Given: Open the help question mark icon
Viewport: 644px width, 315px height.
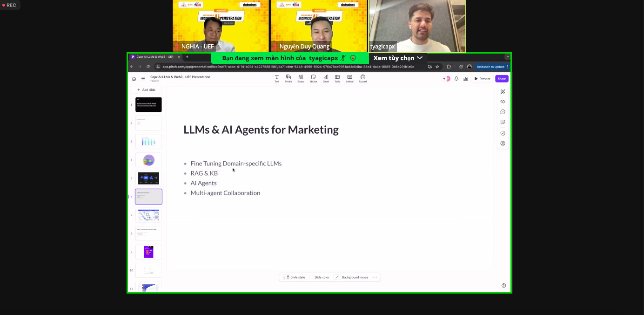Looking at the screenshot, I should click(503, 286).
